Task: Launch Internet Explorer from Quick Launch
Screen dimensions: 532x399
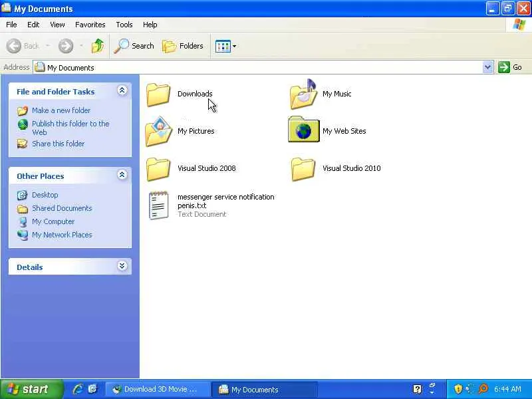Action: coord(78,389)
